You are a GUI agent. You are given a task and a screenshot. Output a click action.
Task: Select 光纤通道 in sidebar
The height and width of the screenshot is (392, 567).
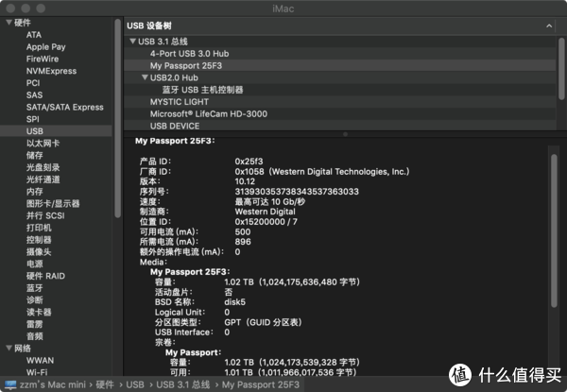pos(43,179)
